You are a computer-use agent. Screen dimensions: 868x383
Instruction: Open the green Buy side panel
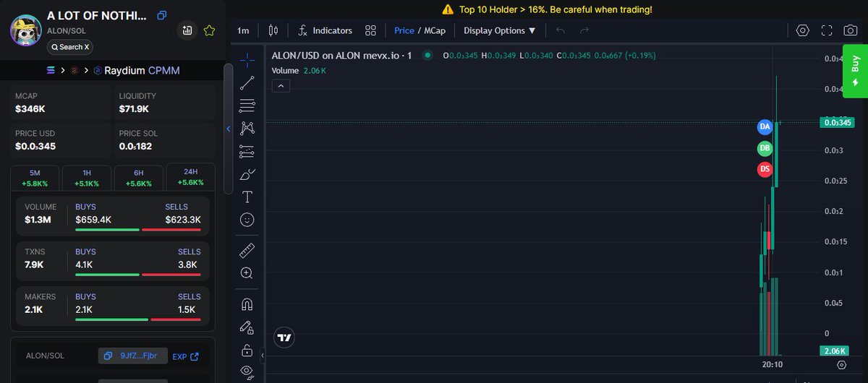[855, 70]
